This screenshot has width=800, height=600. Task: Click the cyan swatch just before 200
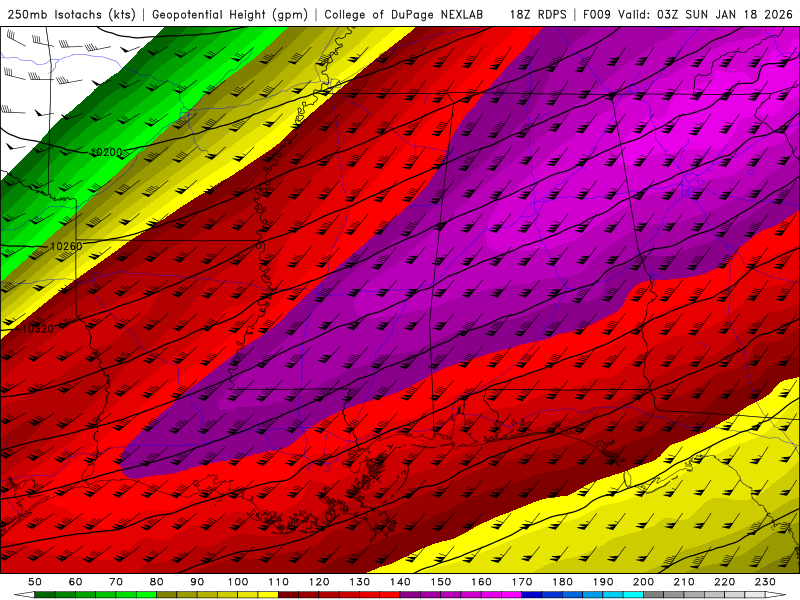634,595
